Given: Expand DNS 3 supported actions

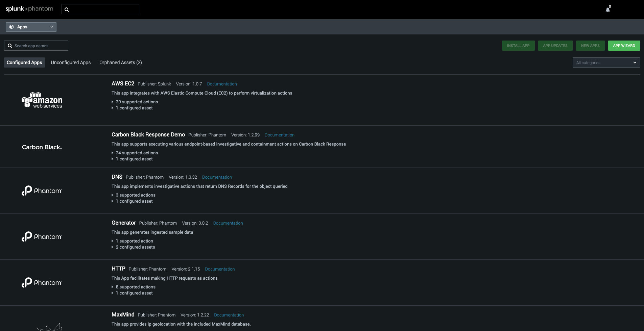Looking at the screenshot, I should (x=134, y=195).
